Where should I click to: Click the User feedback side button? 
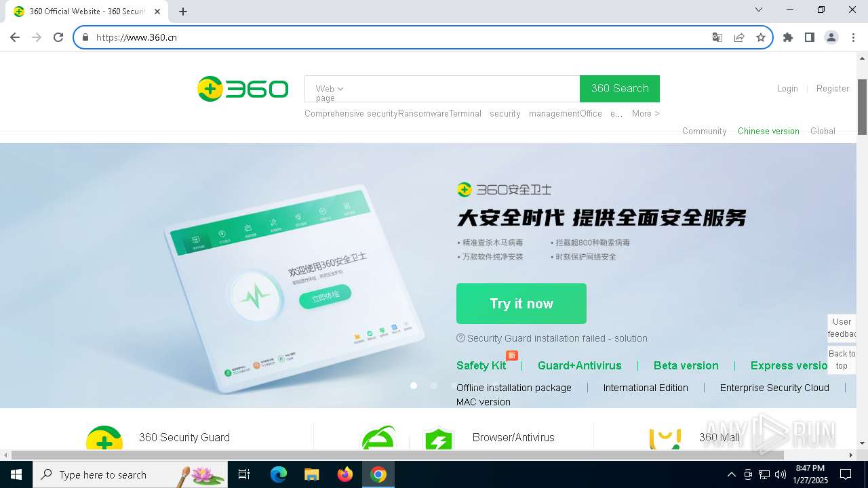click(842, 328)
